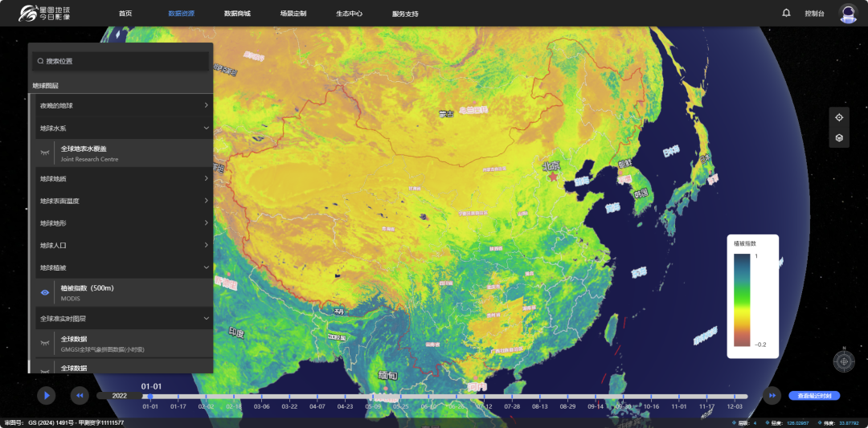This screenshot has width=868, height=428.
Task: Show the GMGSI 全球数据 layer with its eye icon
Action: click(x=45, y=344)
